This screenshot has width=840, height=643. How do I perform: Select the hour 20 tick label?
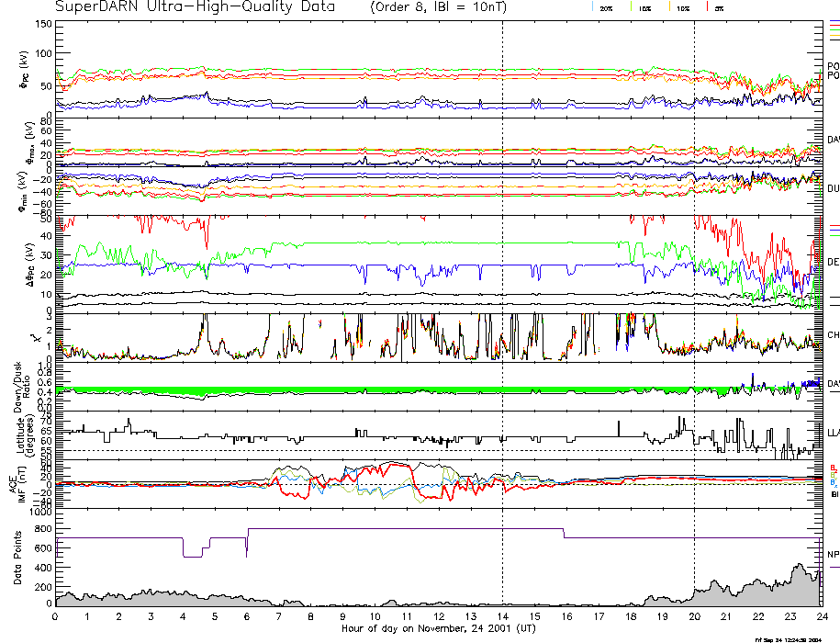click(x=694, y=618)
